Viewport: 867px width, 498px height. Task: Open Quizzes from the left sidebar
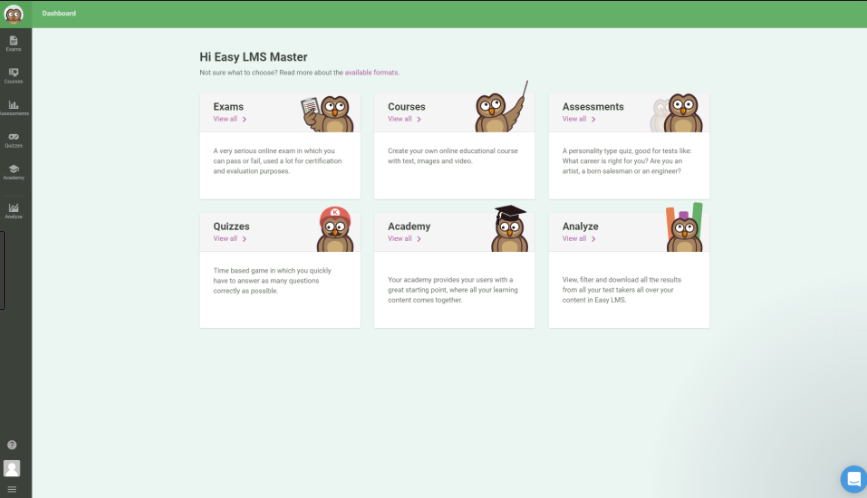pyautogui.click(x=13, y=140)
